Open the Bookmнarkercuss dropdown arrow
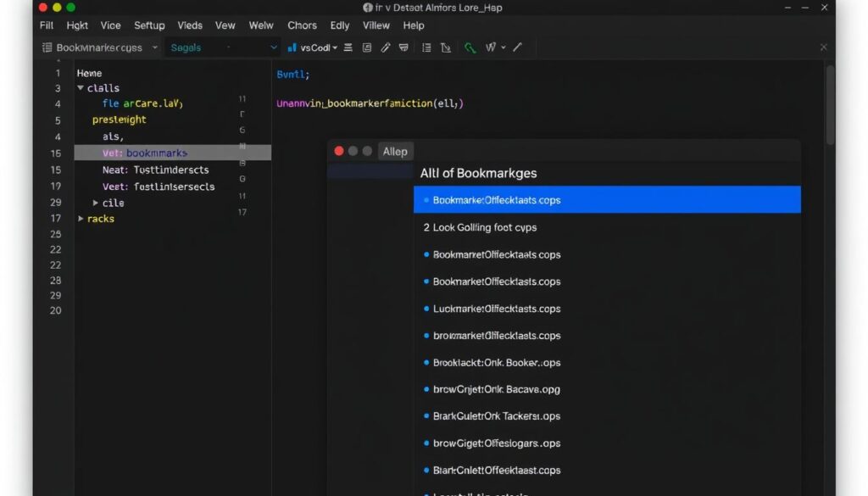The image size is (868, 496). pyautogui.click(x=155, y=47)
